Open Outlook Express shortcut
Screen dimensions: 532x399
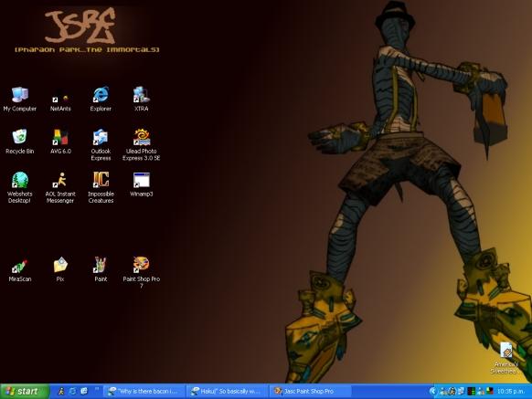[x=101, y=145]
